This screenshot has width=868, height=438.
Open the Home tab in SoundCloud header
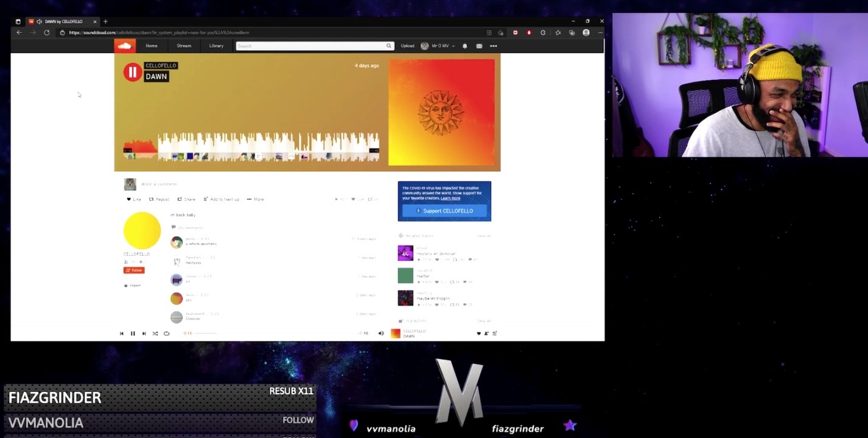pos(152,46)
